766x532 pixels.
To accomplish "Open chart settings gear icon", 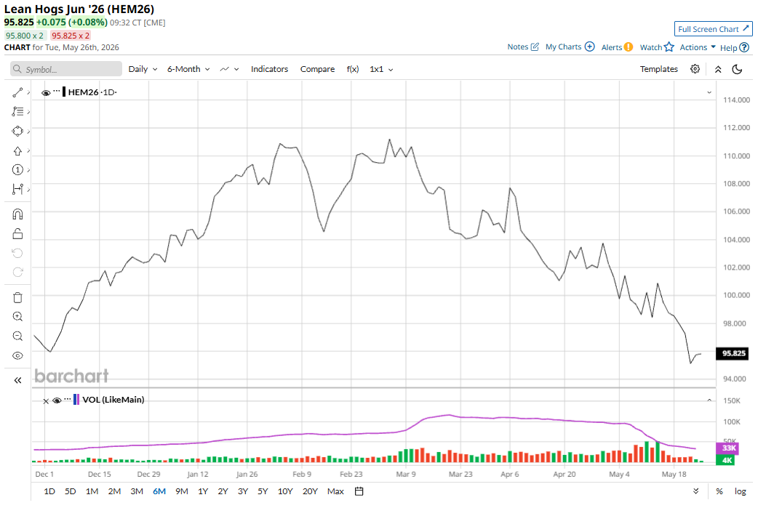I will pos(695,69).
